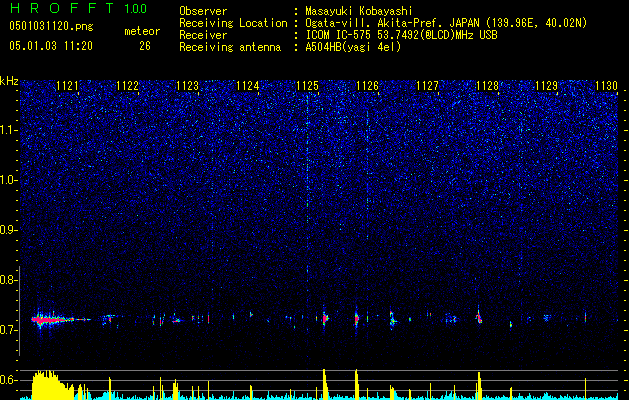The image size is (629, 400).
Task: Click the 1129 time marker
Action: [x=547, y=86]
